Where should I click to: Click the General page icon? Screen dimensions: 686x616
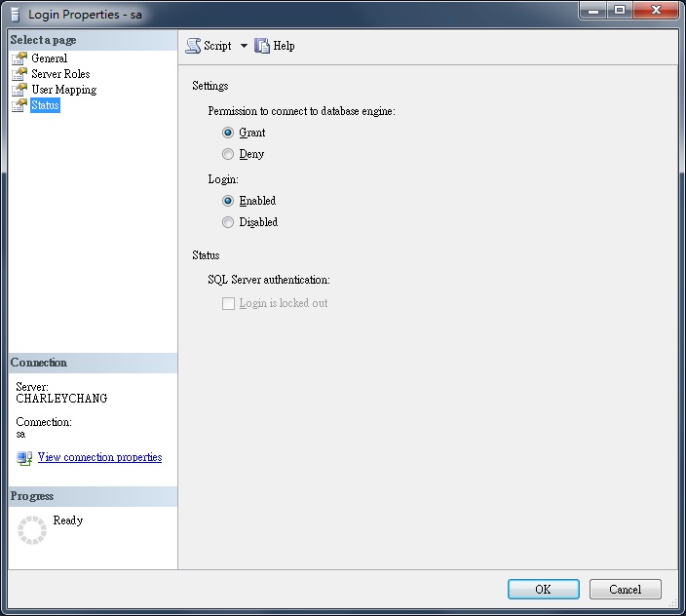pyautogui.click(x=19, y=58)
